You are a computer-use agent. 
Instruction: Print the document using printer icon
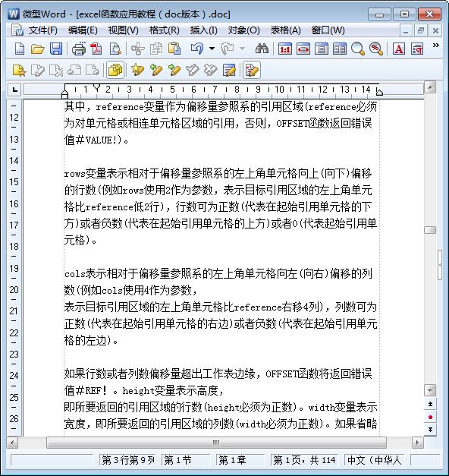[x=79, y=49]
